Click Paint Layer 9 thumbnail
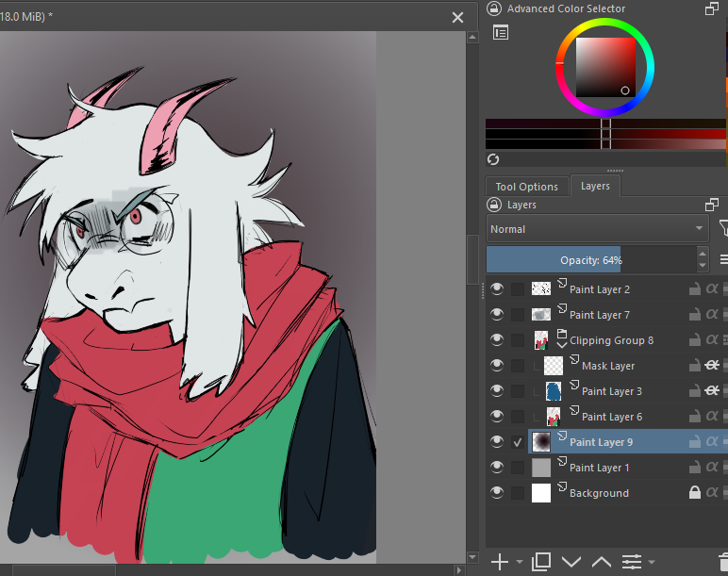 click(541, 441)
